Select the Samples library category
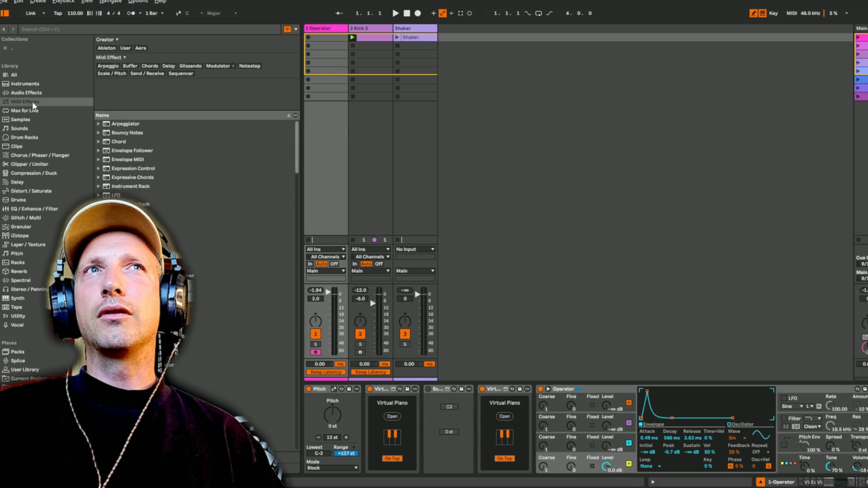This screenshot has width=868, height=488. (20, 120)
